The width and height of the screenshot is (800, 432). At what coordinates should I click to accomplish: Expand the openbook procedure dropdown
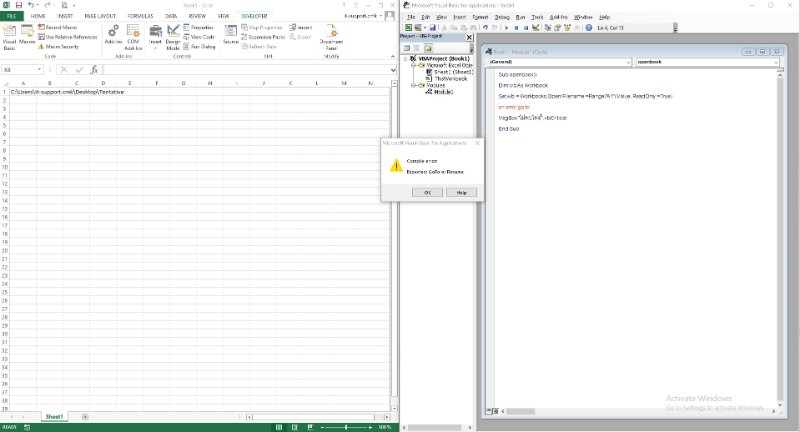(x=776, y=61)
